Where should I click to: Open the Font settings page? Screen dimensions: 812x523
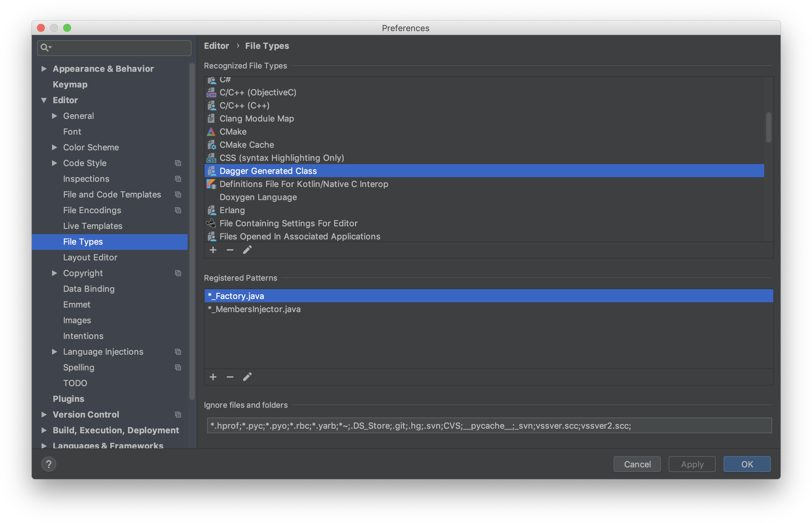[x=72, y=131]
